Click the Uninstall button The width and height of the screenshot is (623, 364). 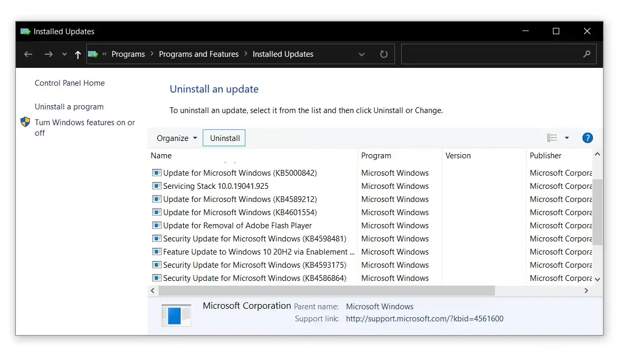[x=224, y=138]
